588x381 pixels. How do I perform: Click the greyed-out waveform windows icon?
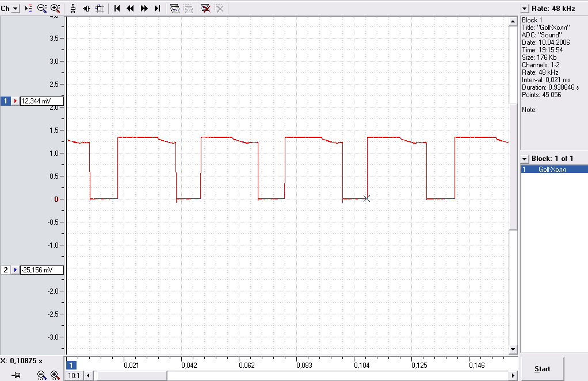point(188,8)
